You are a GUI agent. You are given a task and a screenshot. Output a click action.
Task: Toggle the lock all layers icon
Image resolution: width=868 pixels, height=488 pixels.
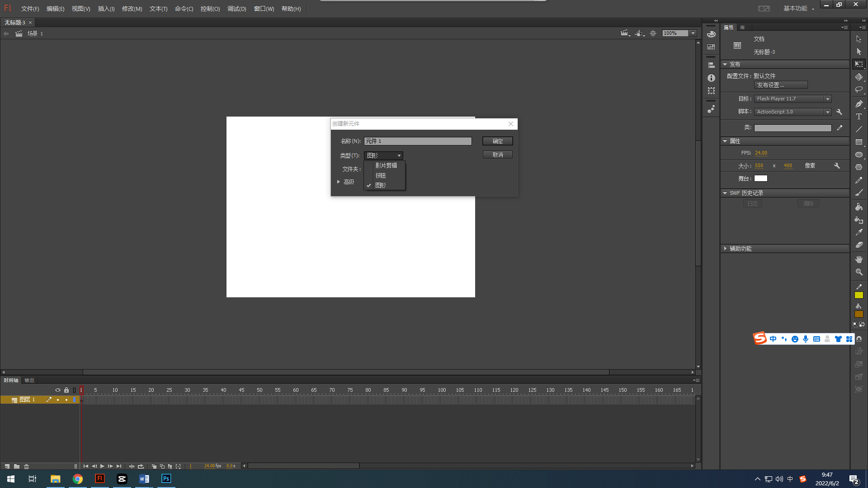click(66, 390)
